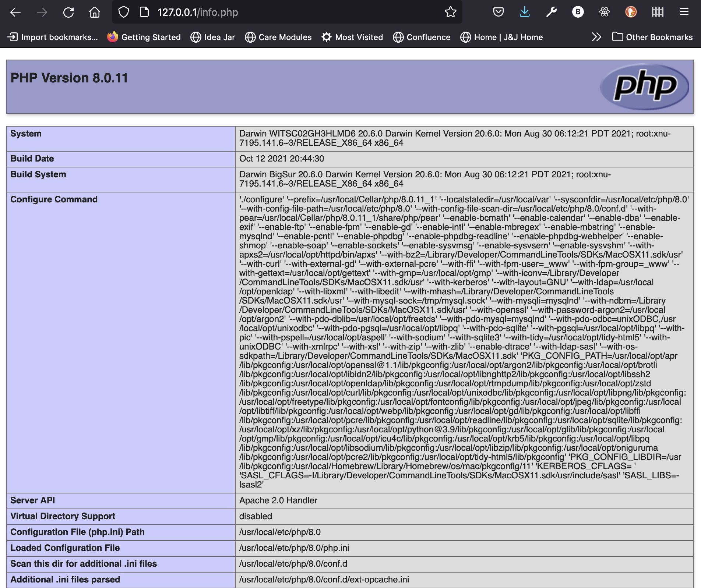Expand the hidden bookmarks overflow chevron
Image resolution: width=701 pixels, height=588 pixels.
click(x=596, y=37)
